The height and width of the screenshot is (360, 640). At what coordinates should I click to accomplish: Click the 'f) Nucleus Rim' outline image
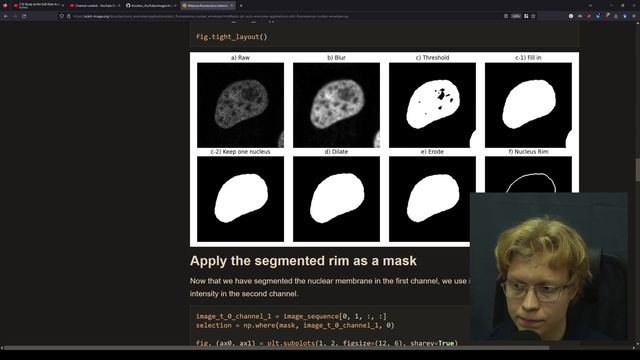pos(528,175)
